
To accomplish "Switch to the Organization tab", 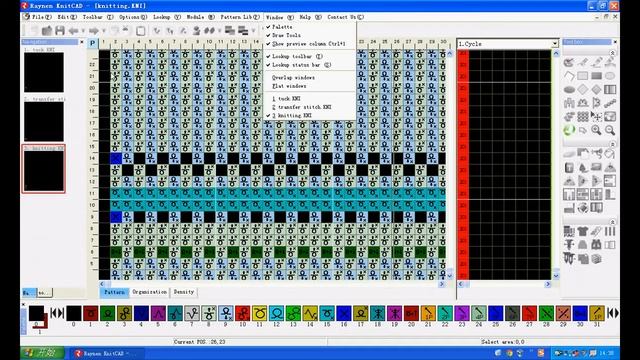I will pos(149,292).
